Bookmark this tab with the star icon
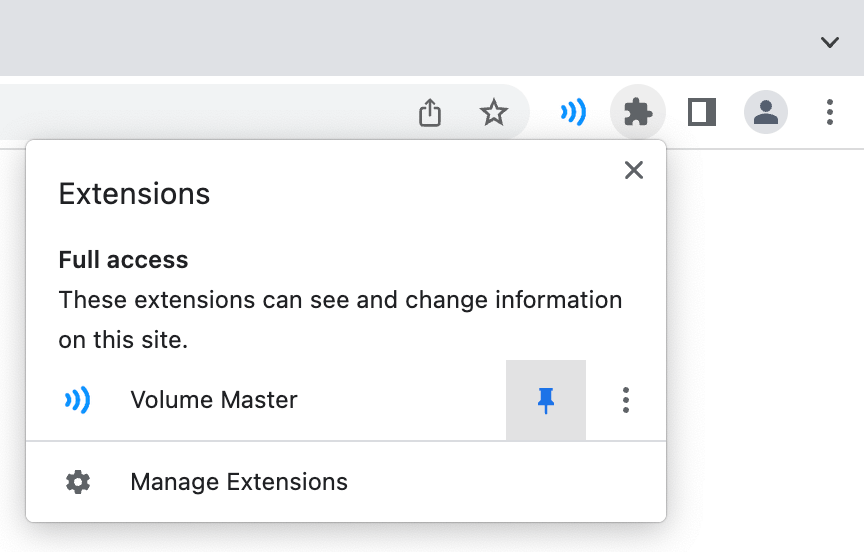This screenshot has height=552, width=864. 494,112
